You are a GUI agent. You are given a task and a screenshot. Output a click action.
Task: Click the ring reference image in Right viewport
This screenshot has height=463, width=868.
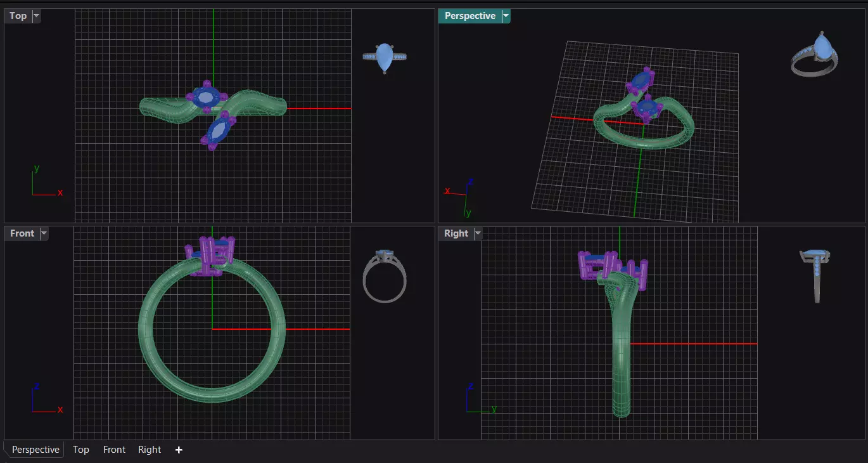click(816, 277)
